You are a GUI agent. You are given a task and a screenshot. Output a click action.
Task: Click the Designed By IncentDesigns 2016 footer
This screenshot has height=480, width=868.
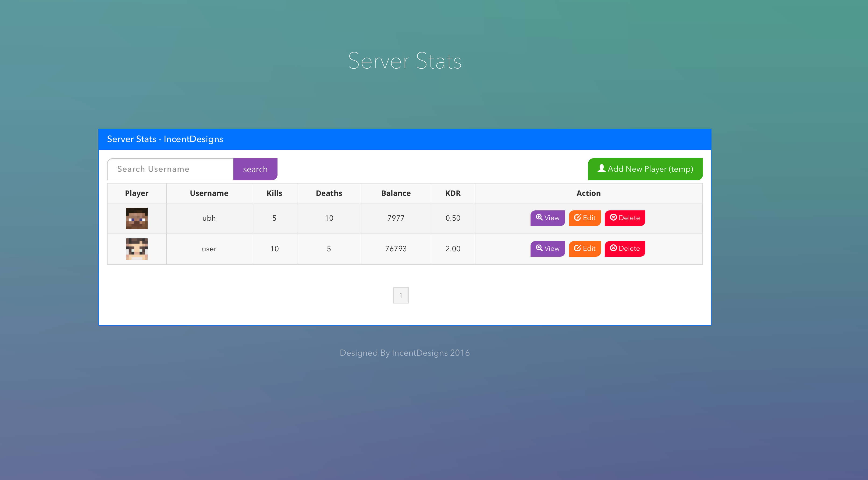pos(405,353)
